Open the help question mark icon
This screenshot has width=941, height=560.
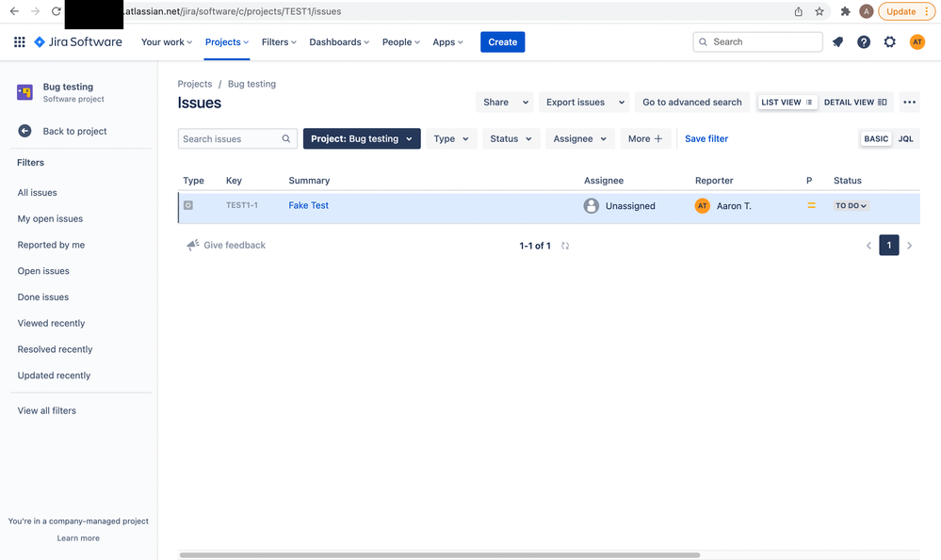pos(864,42)
